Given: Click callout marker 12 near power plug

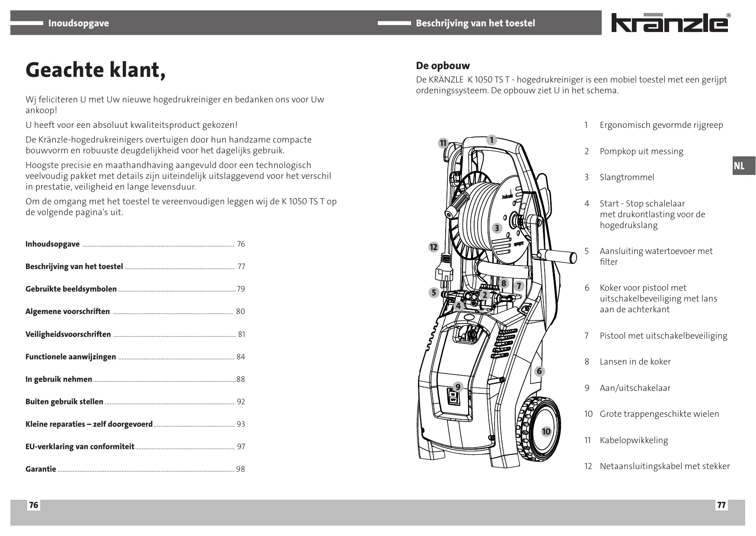Looking at the screenshot, I should (x=433, y=247).
